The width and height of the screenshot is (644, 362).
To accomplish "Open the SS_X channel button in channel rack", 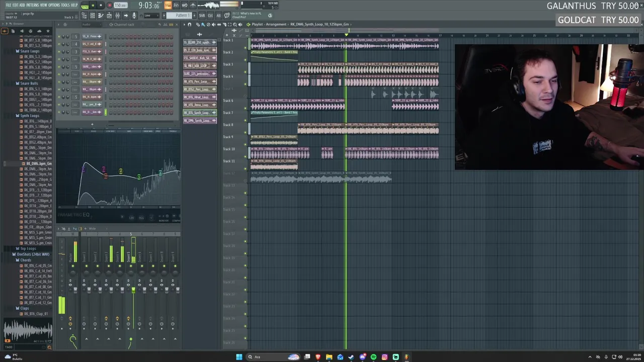I will click(x=92, y=36).
